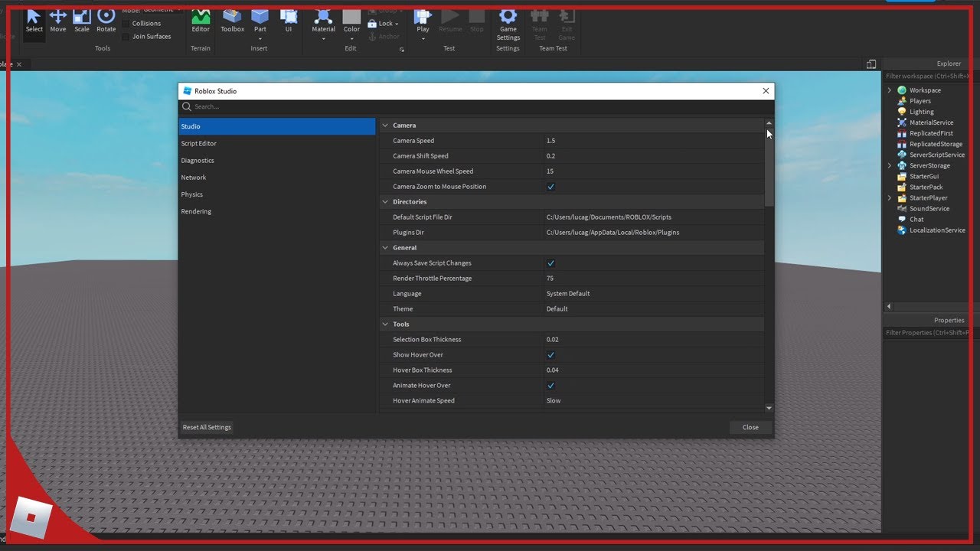This screenshot has height=551, width=980.
Task: Click the Lighting bulb icon in Explorer
Action: point(902,112)
